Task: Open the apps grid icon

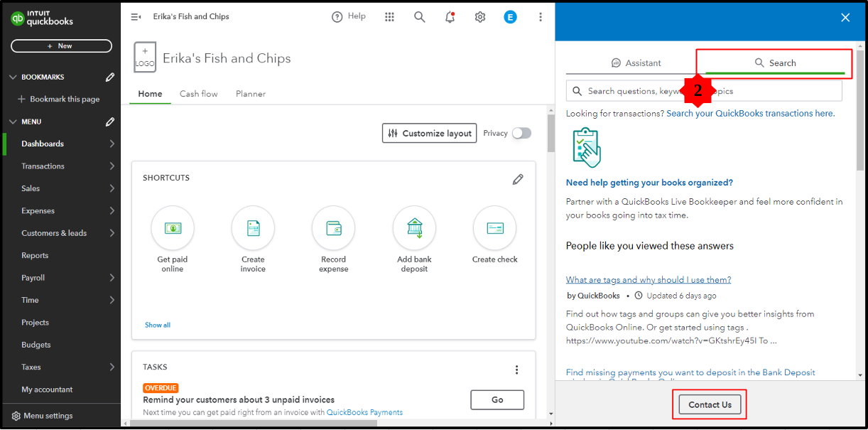Action: pos(389,17)
